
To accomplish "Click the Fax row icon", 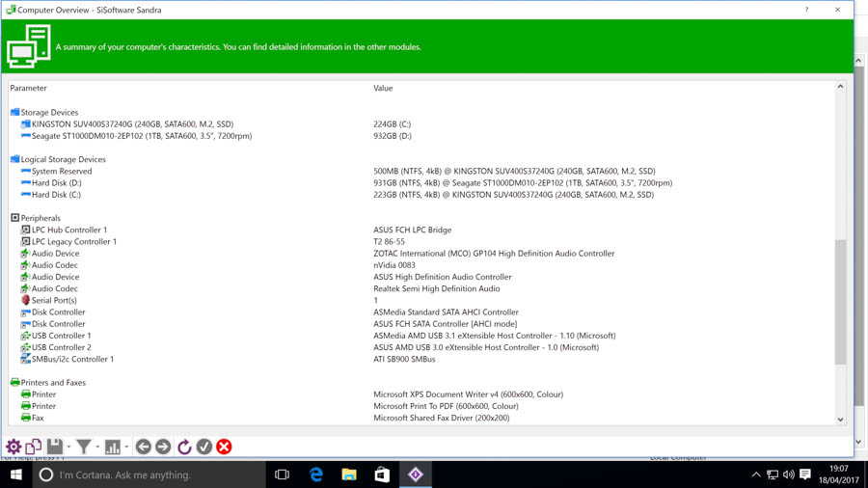I will click(x=25, y=418).
